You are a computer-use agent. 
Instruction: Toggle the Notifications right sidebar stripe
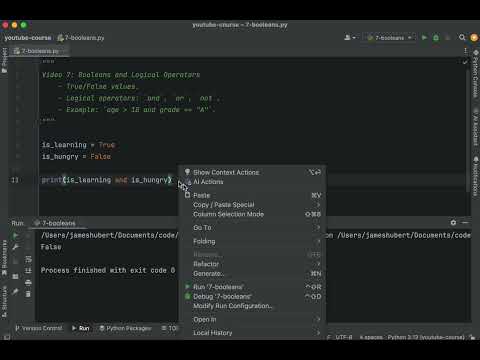tap(476, 176)
